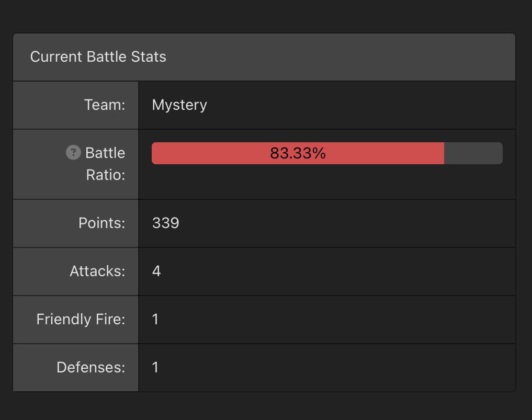
Task: Click the empty area of Defenses row
Action: coord(337,368)
